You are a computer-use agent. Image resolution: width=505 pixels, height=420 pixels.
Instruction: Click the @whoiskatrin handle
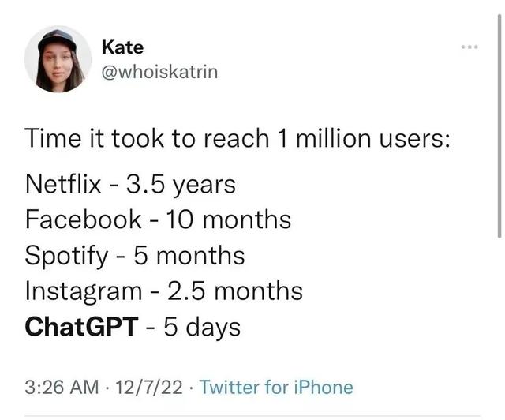(x=159, y=72)
